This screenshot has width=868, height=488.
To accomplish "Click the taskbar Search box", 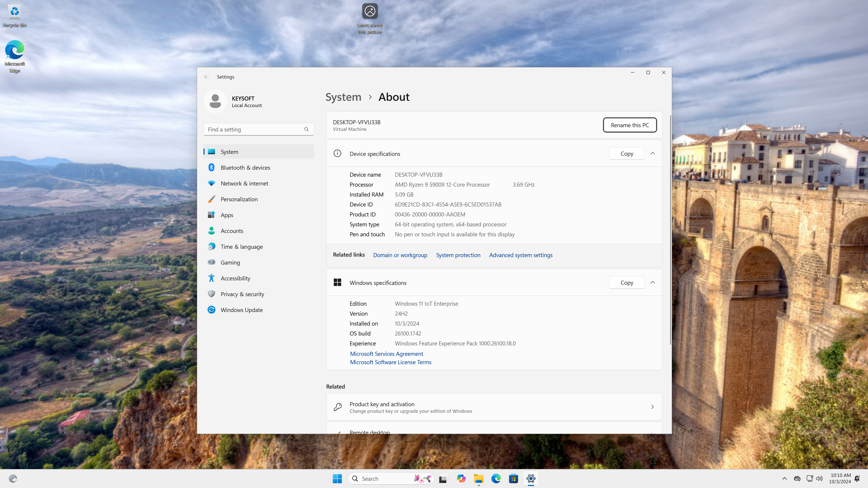I will [391, 479].
